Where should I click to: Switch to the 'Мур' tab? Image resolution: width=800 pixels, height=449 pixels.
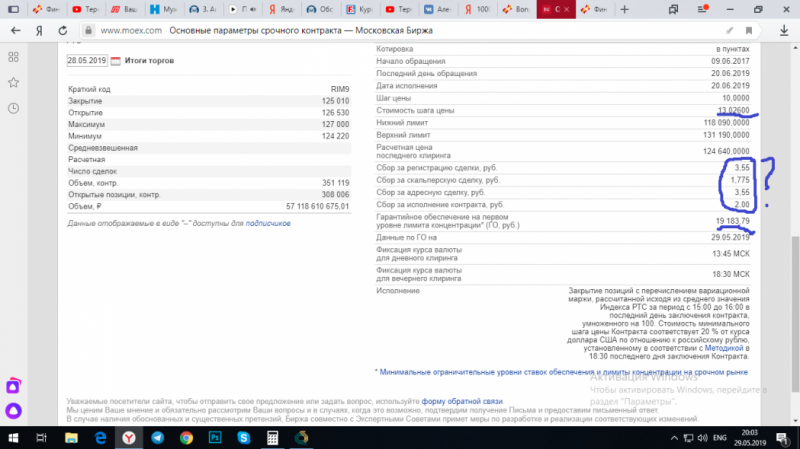(164, 9)
